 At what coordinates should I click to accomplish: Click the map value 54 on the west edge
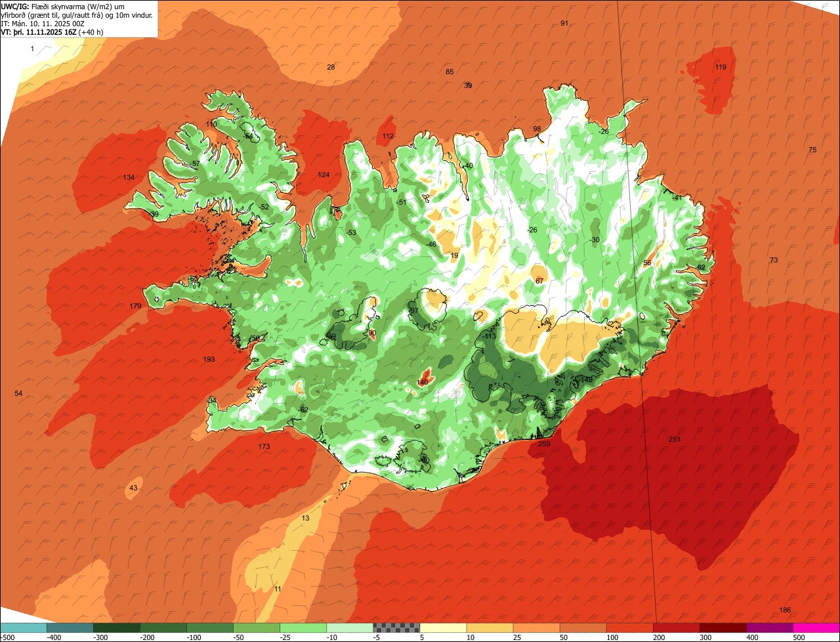18,393
